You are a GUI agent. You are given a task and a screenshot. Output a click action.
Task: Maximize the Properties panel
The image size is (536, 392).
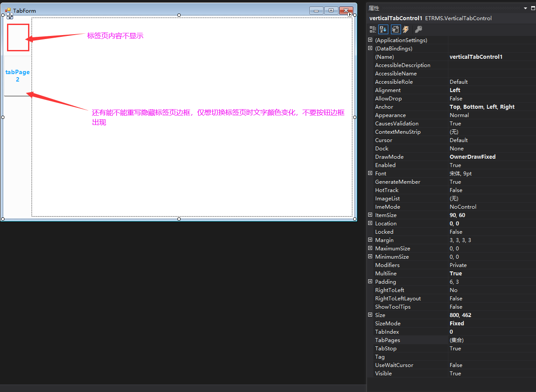point(533,8)
